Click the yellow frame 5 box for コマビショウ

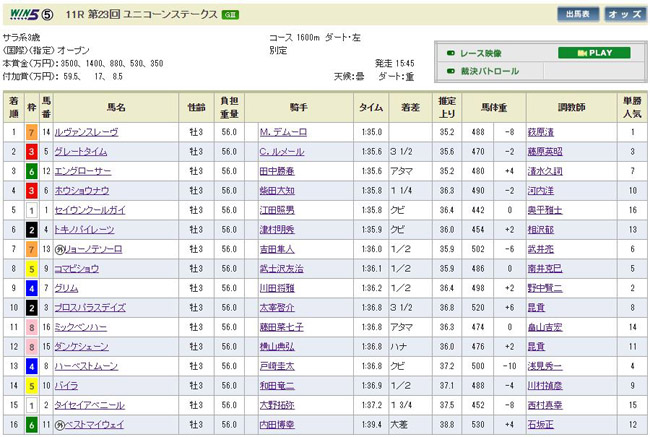tap(32, 268)
